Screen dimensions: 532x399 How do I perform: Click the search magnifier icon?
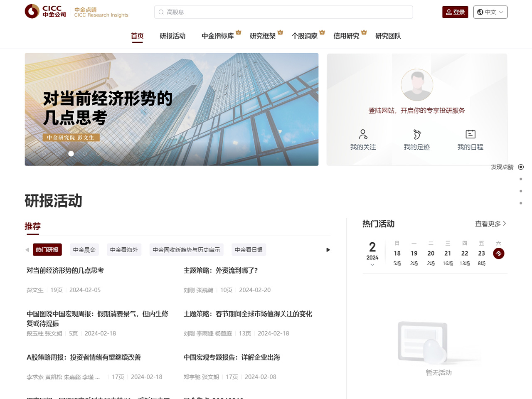click(161, 12)
